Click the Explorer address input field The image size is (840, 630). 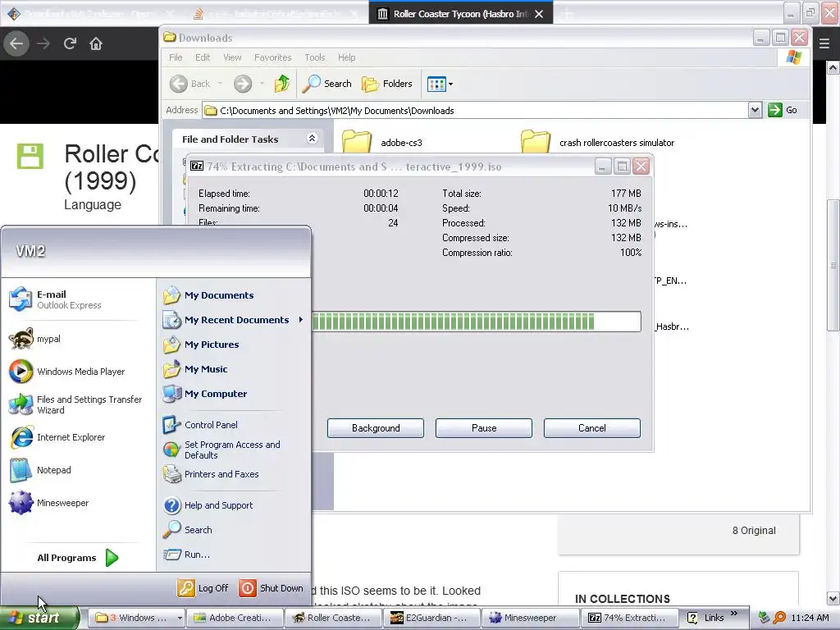pos(476,111)
